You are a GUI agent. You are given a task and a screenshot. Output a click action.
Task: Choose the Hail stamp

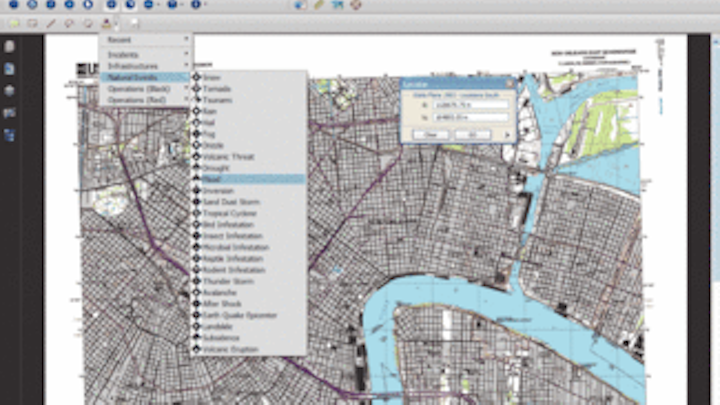[248, 123]
